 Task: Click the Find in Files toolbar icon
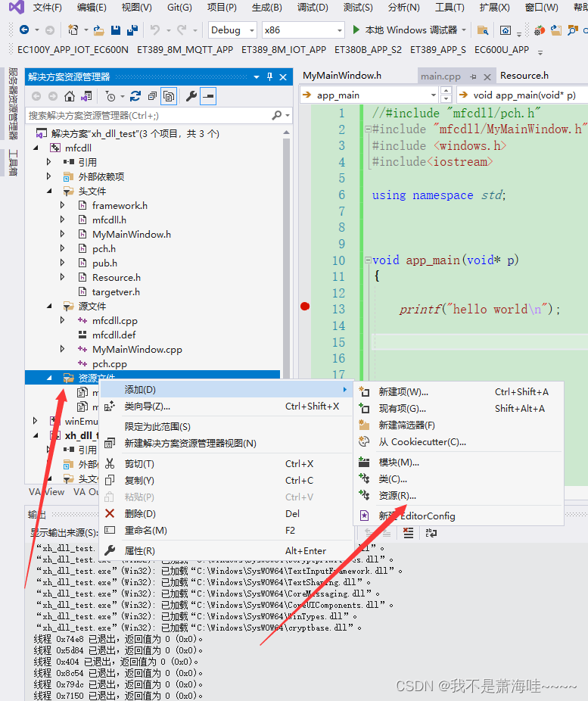coord(483,30)
